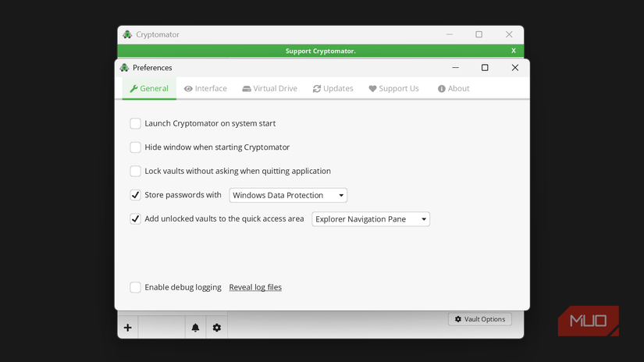Switch to the General tab
This screenshot has width=644, height=362.
149,88
